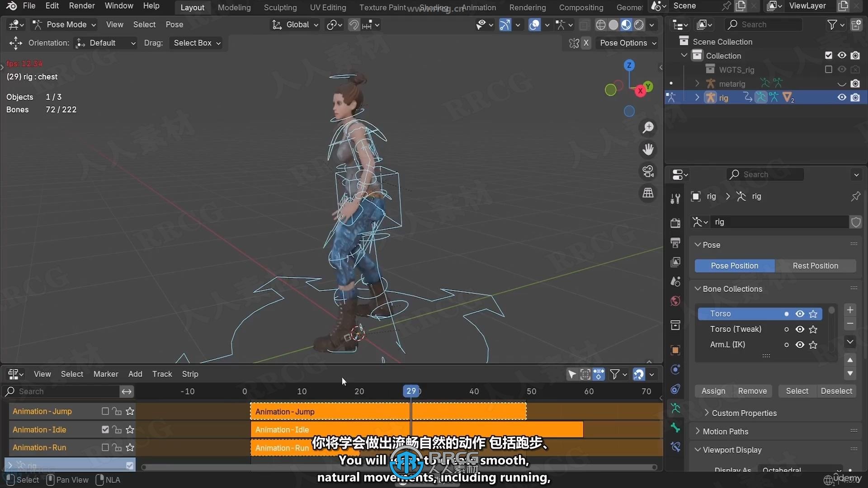Toggle Animation-Run track checkbox

pos(105,447)
